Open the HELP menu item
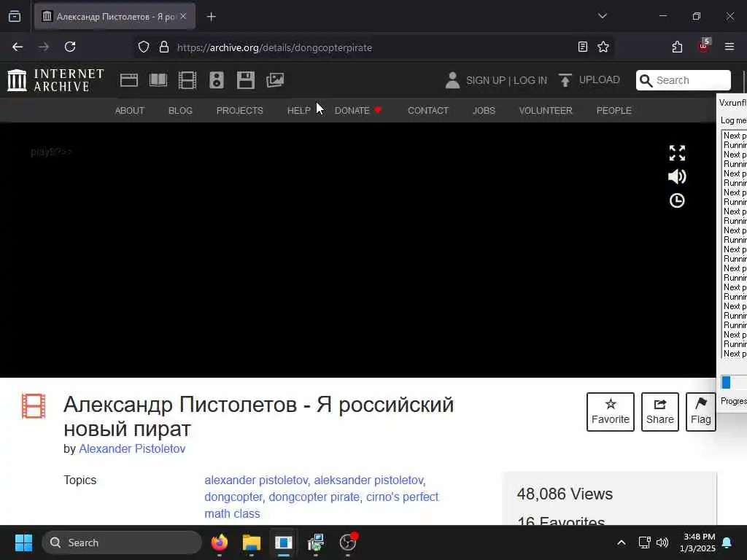This screenshot has width=747, height=560. tap(298, 111)
